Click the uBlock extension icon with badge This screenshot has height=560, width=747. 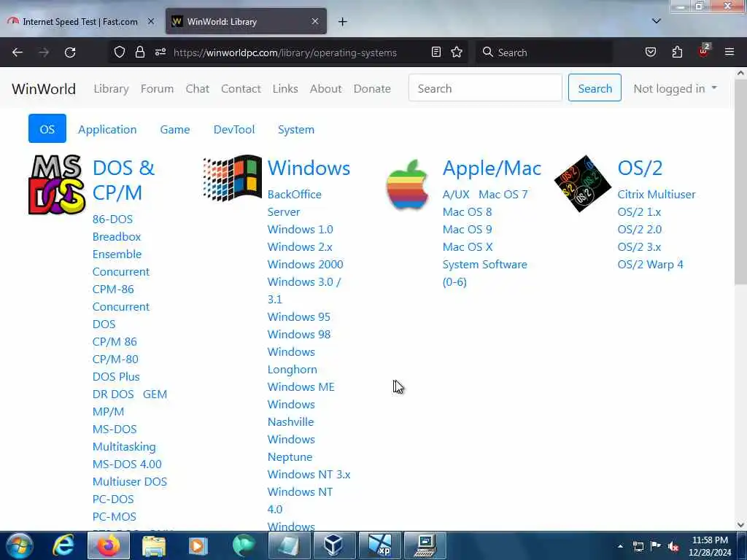click(x=704, y=52)
